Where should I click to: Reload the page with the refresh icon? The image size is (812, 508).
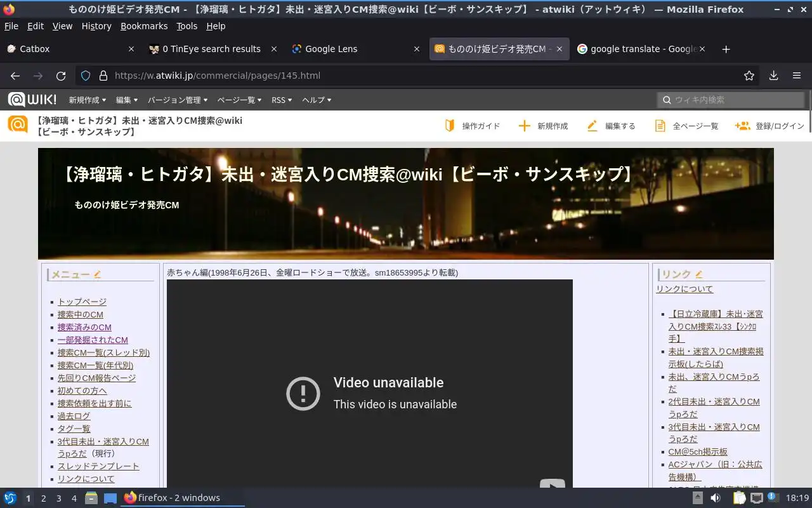click(x=61, y=76)
